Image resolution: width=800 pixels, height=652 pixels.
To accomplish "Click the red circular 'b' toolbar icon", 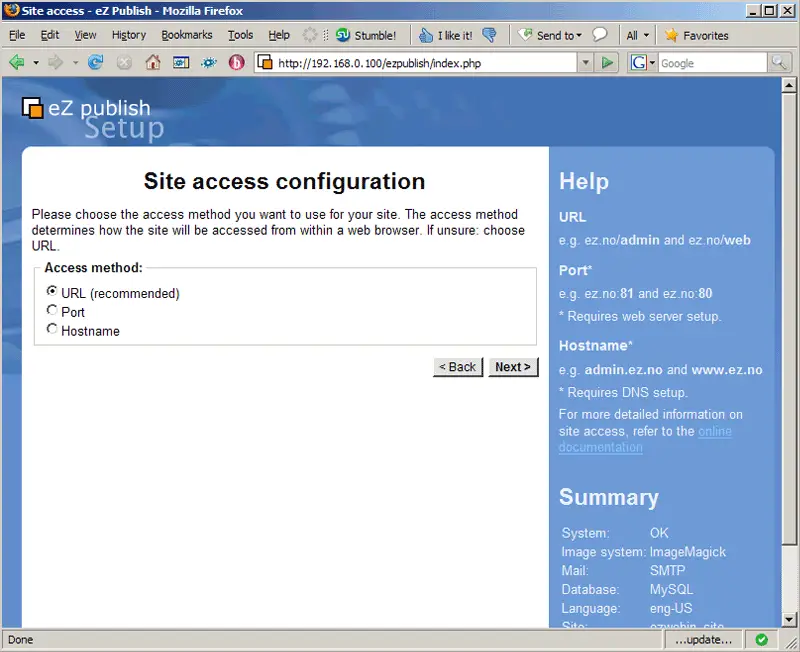I will click(x=237, y=63).
